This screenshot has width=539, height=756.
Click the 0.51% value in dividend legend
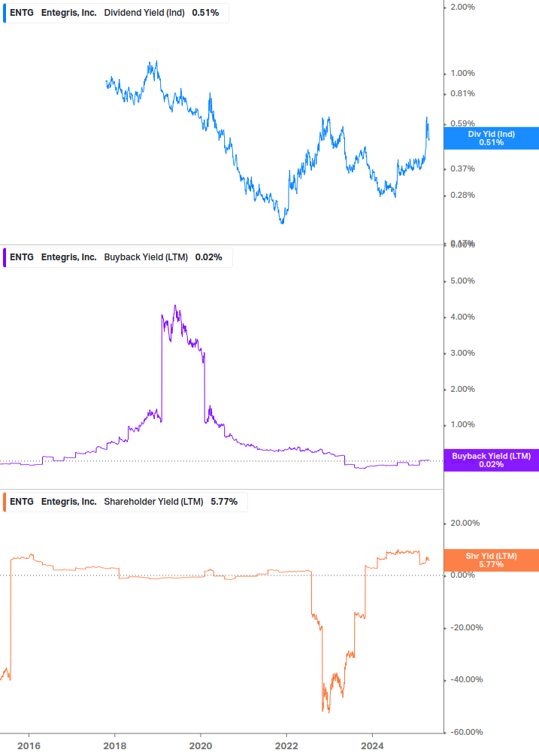click(x=205, y=13)
